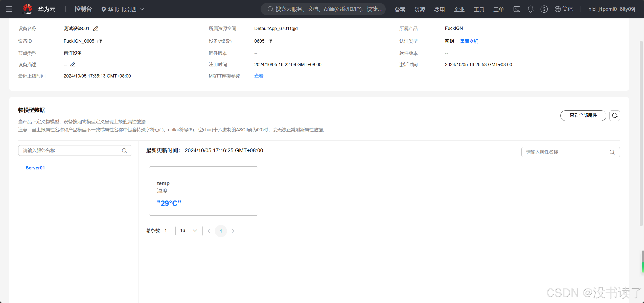Image resolution: width=644 pixels, height=303 pixels.
Task: Copy the device ID FuckIGN_0605
Action: (x=100, y=41)
